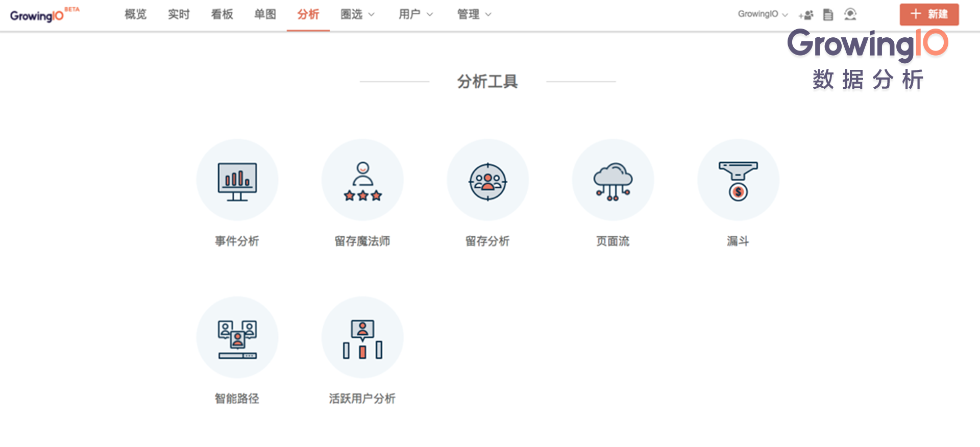This screenshot has width=980, height=447.
Task: Click the invite users icon in header
Action: 806,15
